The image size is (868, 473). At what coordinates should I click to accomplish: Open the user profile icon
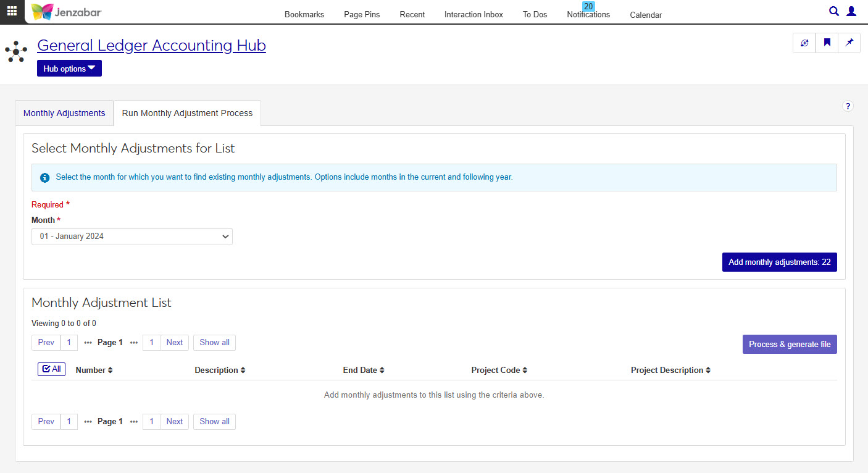coord(851,11)
